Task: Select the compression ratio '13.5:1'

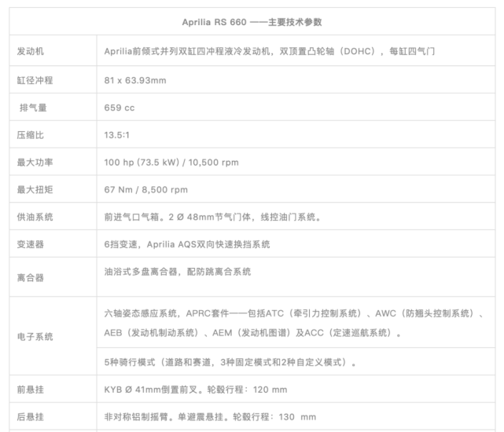Action: 116,135
